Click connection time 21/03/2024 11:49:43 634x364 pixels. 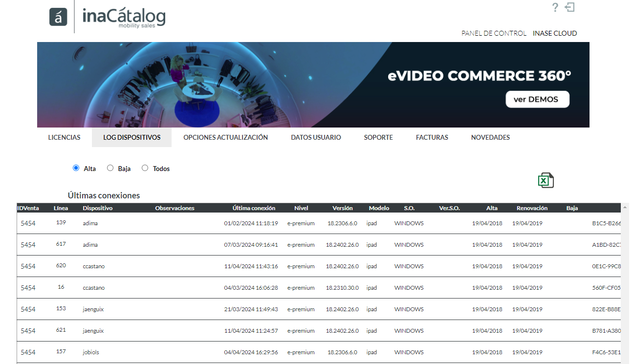coord(251,309)
